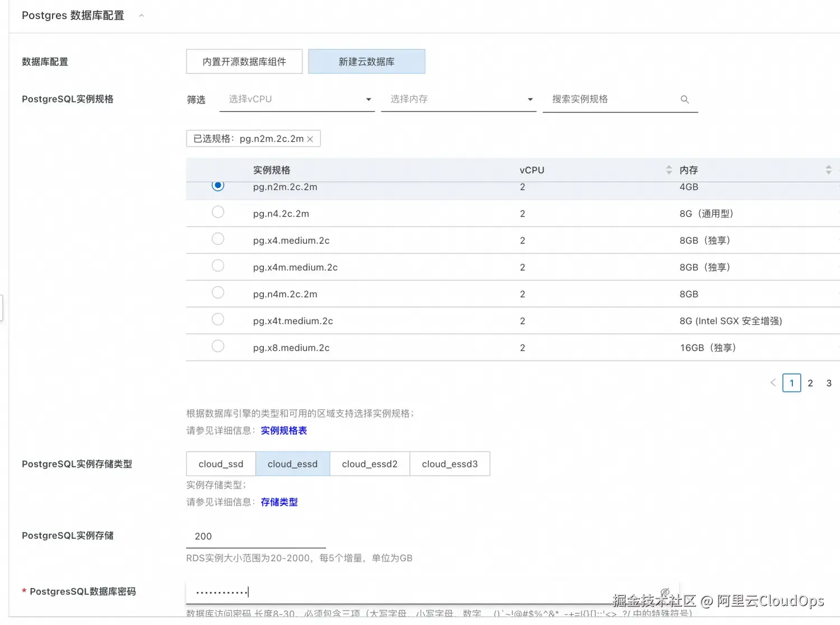The height and width of the screenshot is (625, 840).
Task: Go to page 2 of specs
Action: click(x=810, y=383)
